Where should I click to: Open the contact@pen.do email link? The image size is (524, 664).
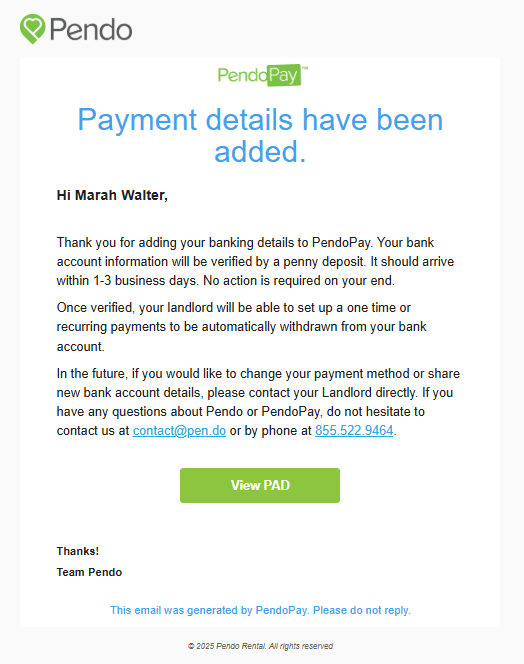point(179,431)
